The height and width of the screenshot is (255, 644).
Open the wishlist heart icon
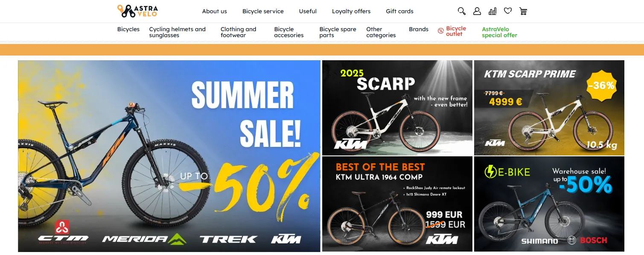508,11
